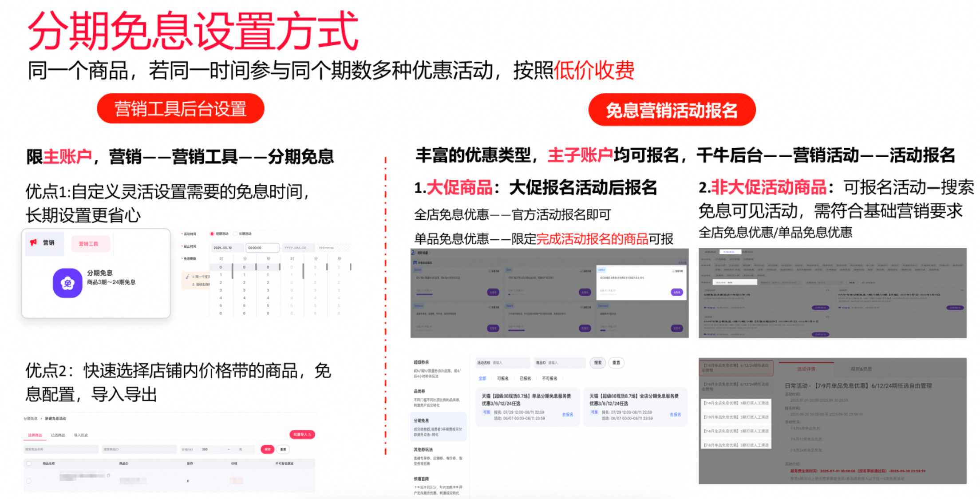Switch to the 已选商品 tab
The height and width of the screenshot is (499, 980).
(58, 435)
